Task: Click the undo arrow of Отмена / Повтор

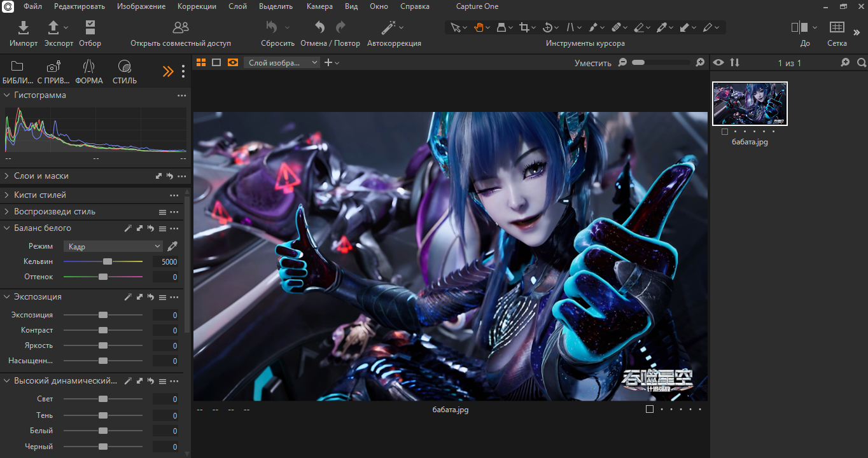Action: click(x=319, y=27)
